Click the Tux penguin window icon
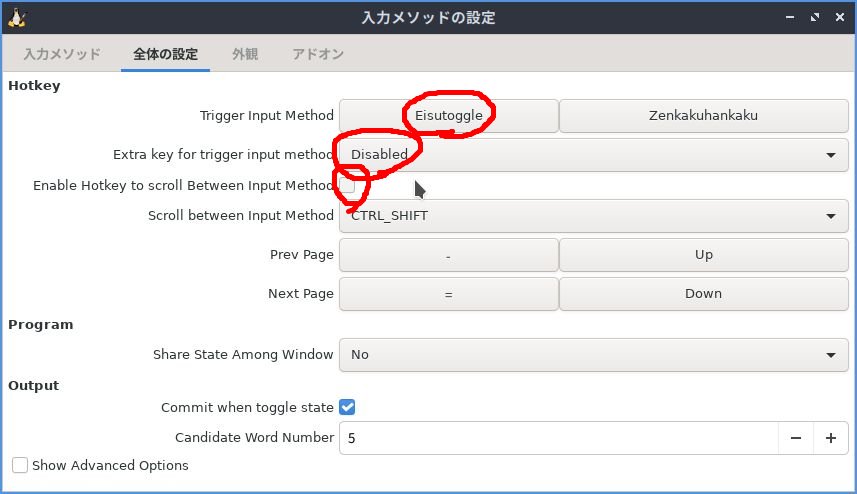 tap(17, 18)
